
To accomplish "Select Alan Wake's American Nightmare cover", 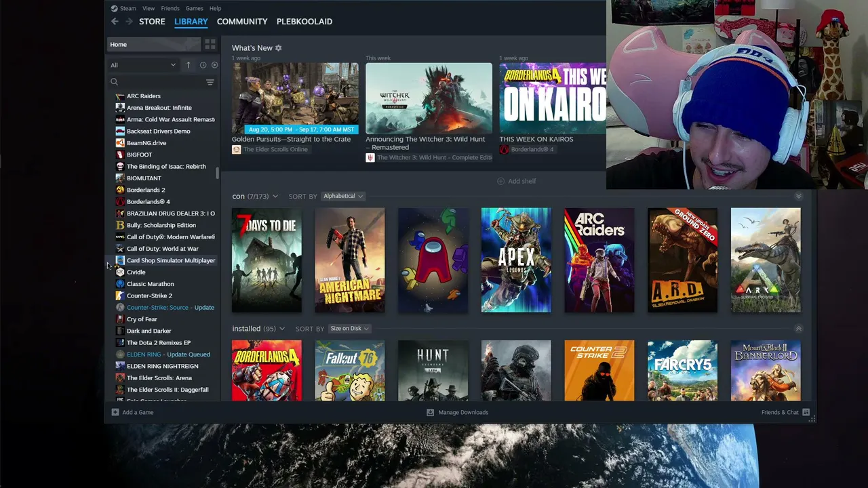I will [350, 260].
